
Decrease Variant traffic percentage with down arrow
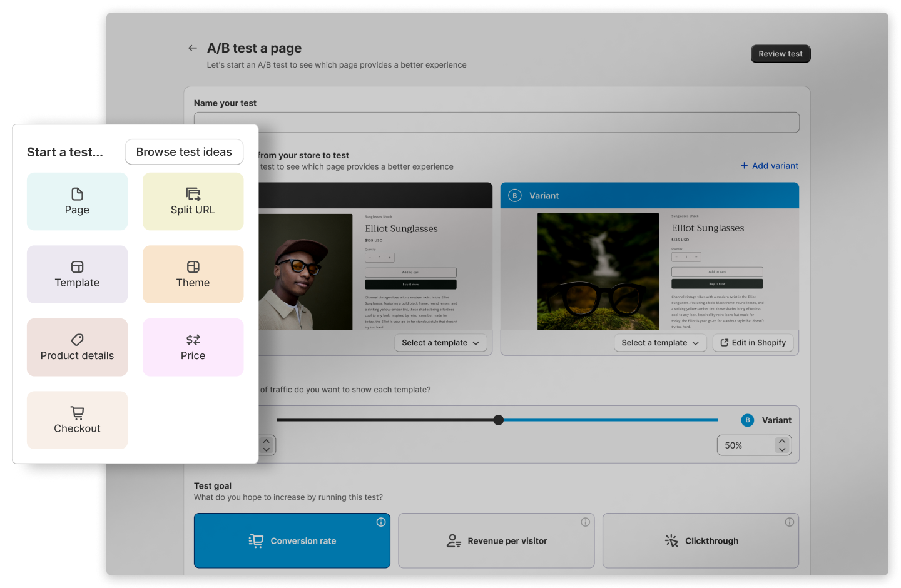point(782,450)
